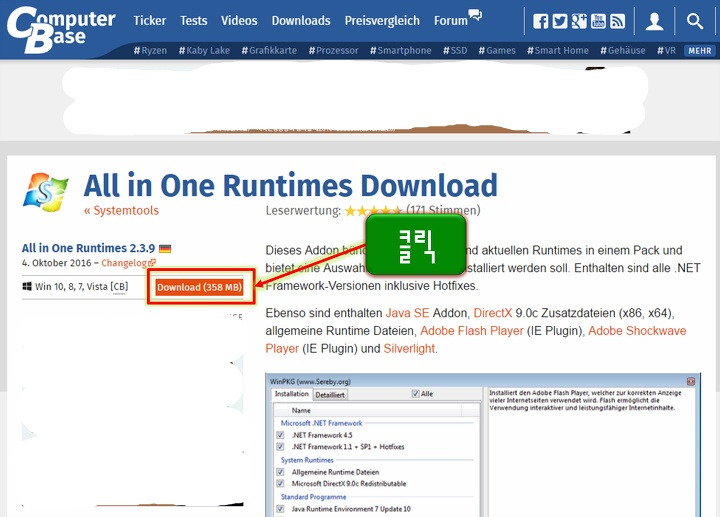Open the Java SE link
Image resolution: width=720 pixels, height=517 pixels.
click(x=407, y=313)
